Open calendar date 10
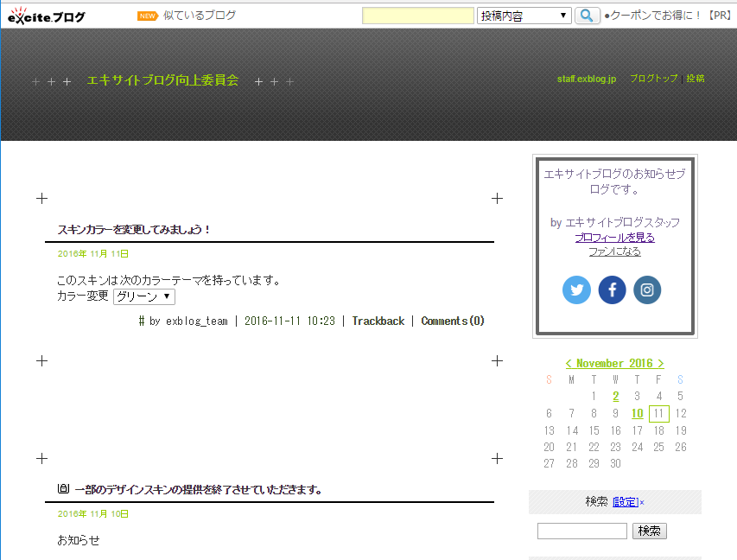737x560 pixels. pos(638,414)
